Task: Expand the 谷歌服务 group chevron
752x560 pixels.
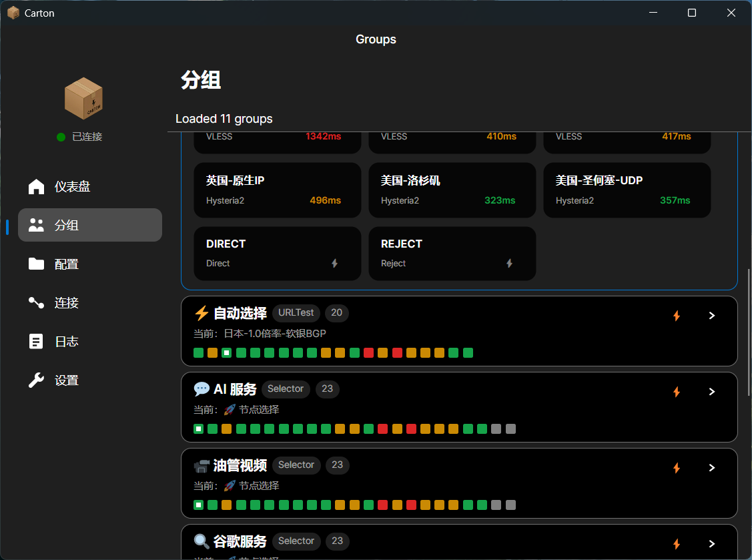Action: tap(712, 544)
